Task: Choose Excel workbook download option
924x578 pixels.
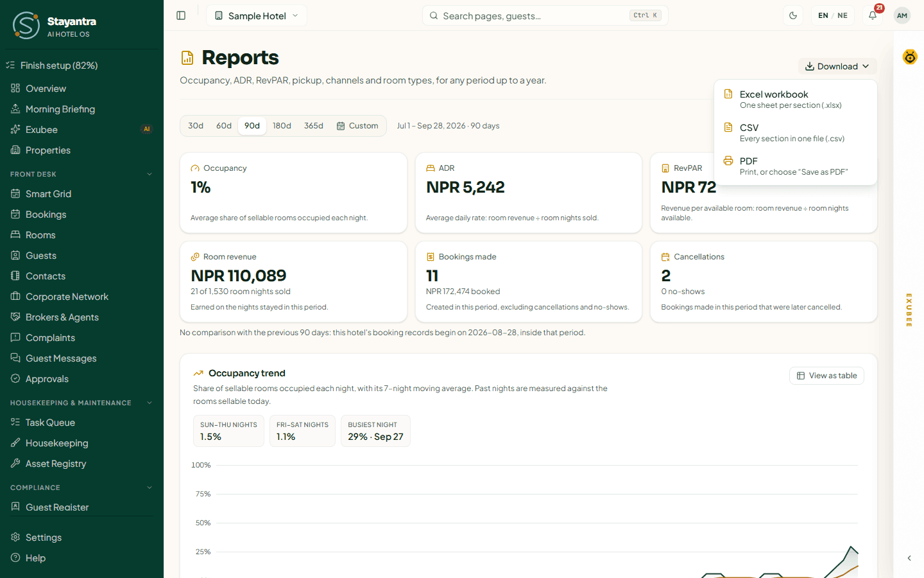Action: 795,100
